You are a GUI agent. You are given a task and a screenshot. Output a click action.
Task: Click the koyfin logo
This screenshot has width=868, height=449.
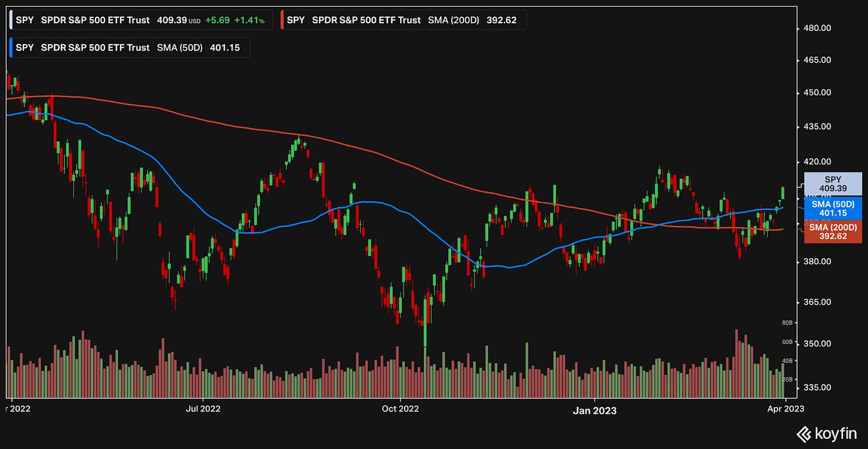click(827, 433)
